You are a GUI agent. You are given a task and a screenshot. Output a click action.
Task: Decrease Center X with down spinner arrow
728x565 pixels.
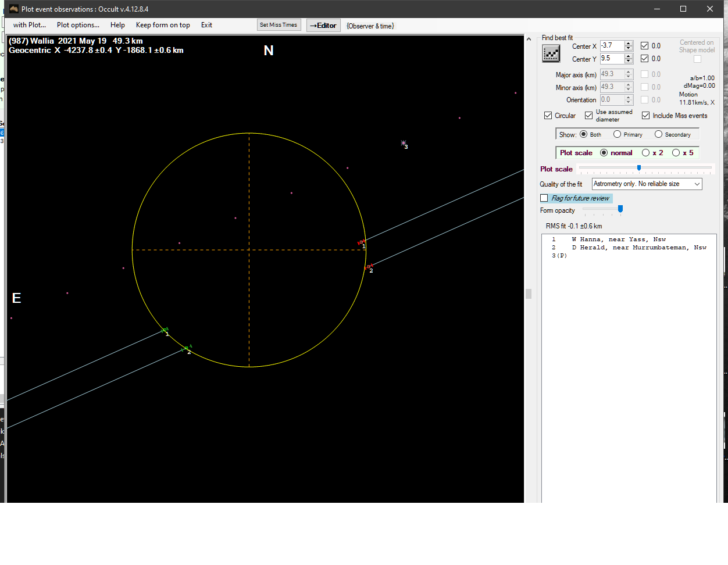[628, 48]
